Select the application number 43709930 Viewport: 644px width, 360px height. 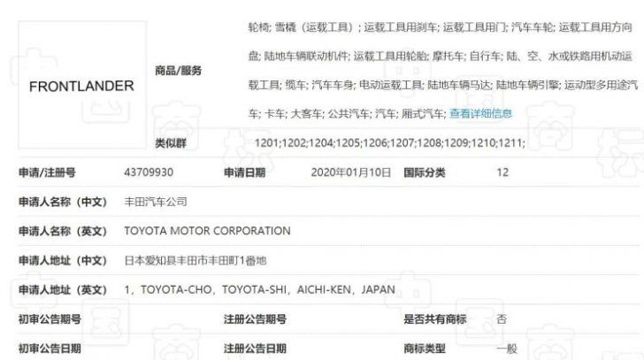(149, 172)
